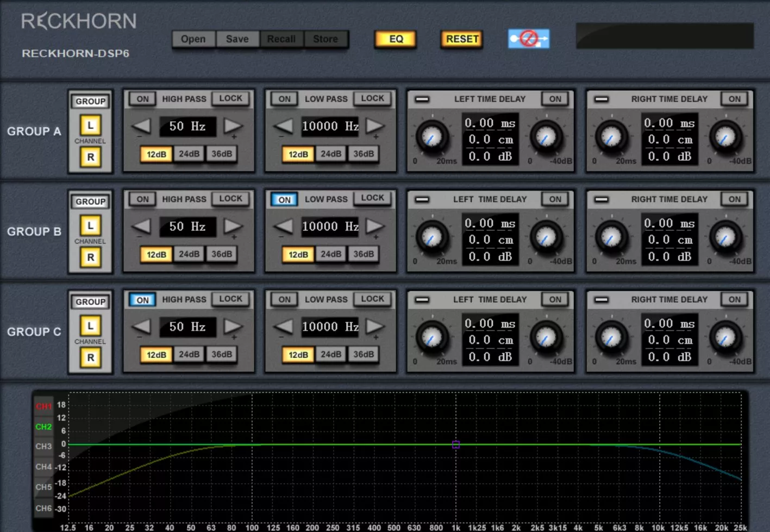Image resolution: width=770 pixels, height=532 pixels.
Task: Enable Group A left time delay ON
Action: click(555, 99)
